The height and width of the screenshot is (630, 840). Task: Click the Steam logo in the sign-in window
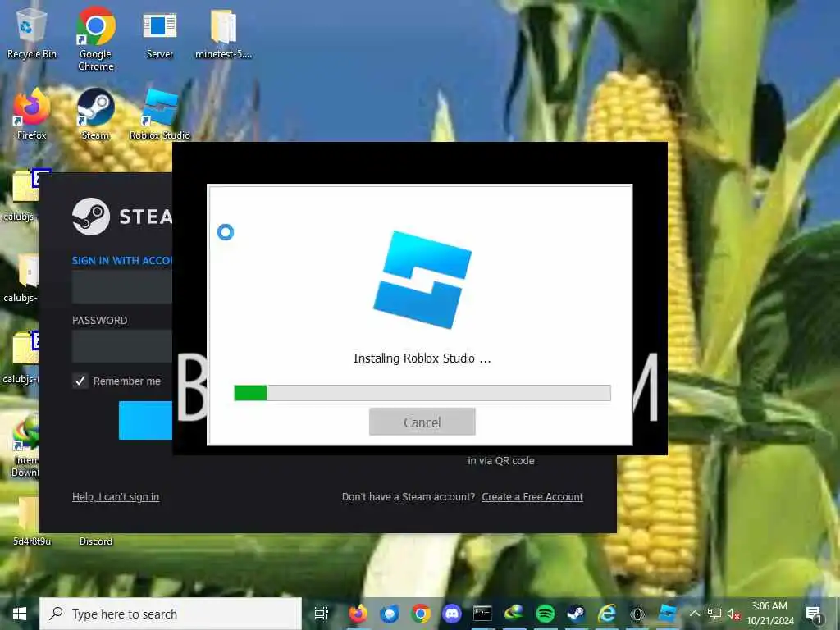(x=91, y=217)
